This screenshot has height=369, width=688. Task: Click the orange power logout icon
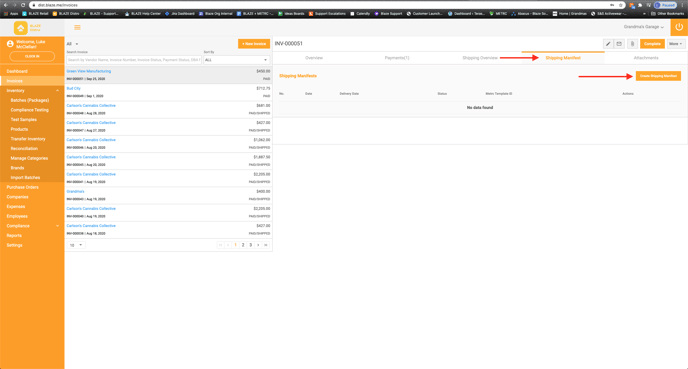pyautogui.click(x=679, y=27)
